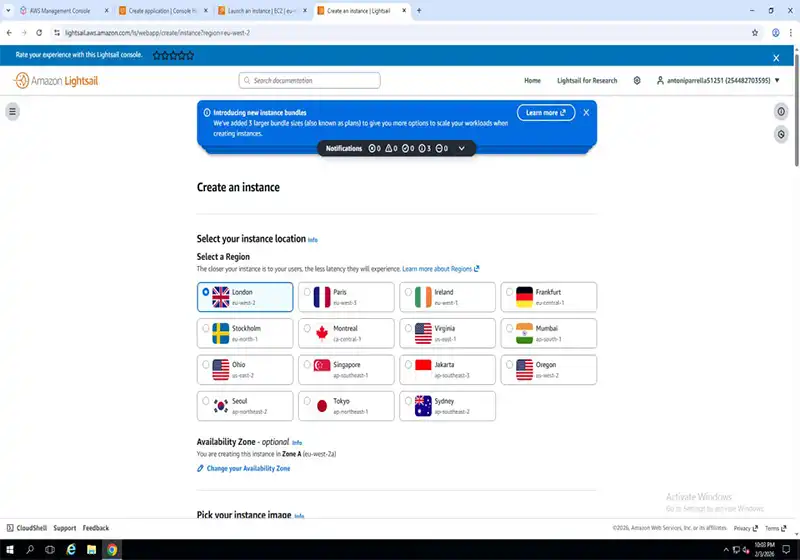This screenshot has width=800, height=560.
Task: Close the rate your experience bar
Action: pyautogui.click(x=776, y=58)
